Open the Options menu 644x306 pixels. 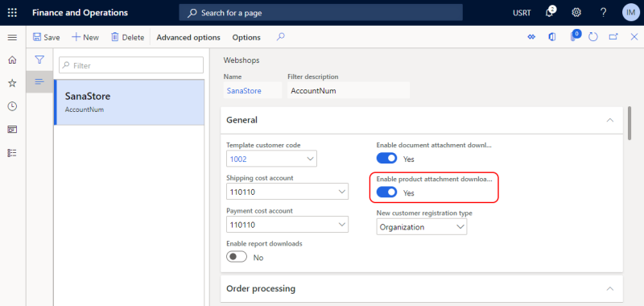246,37
